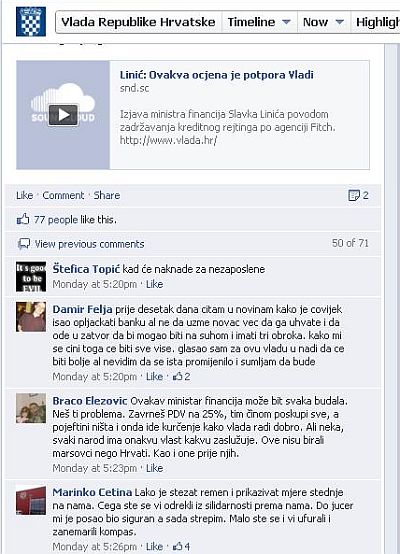The width and height of the screenshot is (400, 554).
Task: Click the speech bubble icon for previous comments
Action: pyautogui.click(x=24, y=244)
